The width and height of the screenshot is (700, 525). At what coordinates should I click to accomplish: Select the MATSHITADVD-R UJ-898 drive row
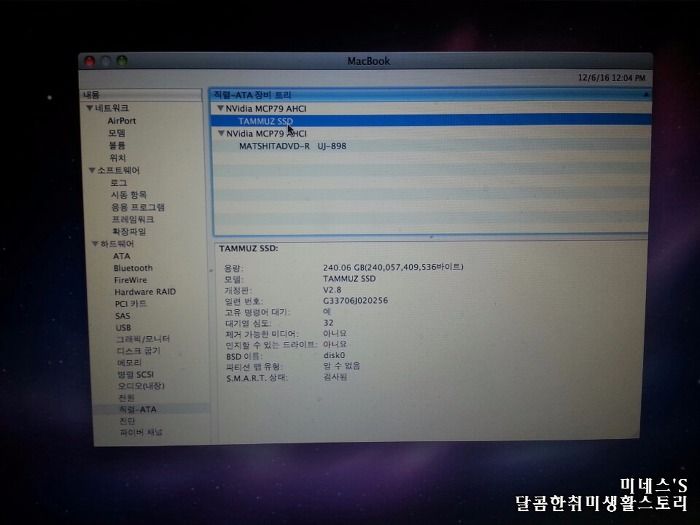point(431,146)
